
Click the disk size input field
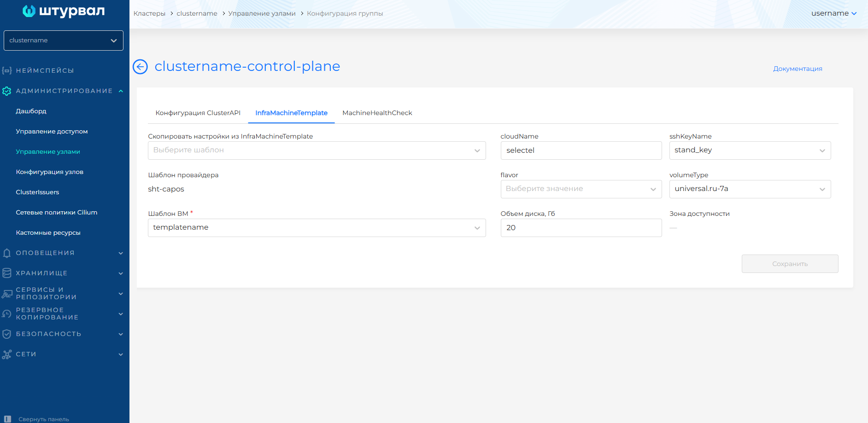581,228
